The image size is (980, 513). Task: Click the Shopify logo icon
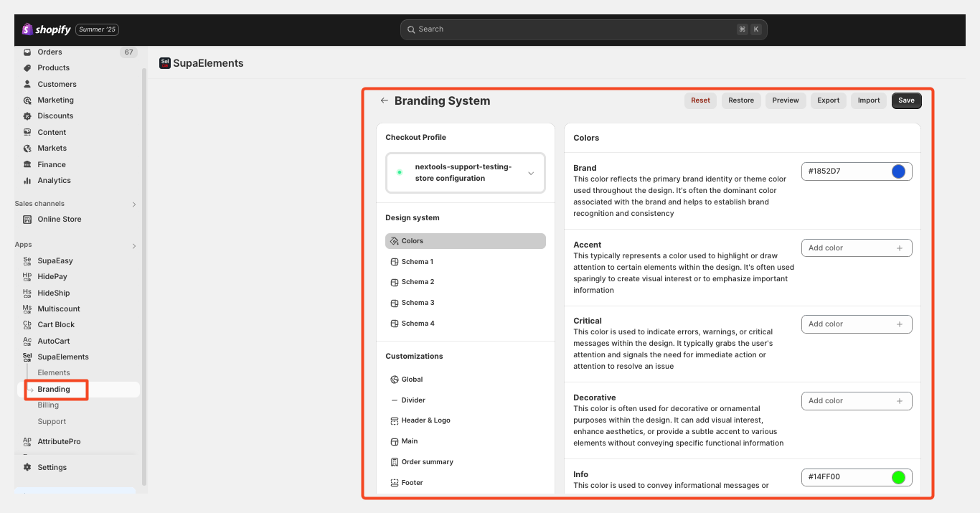coord(27,29)
